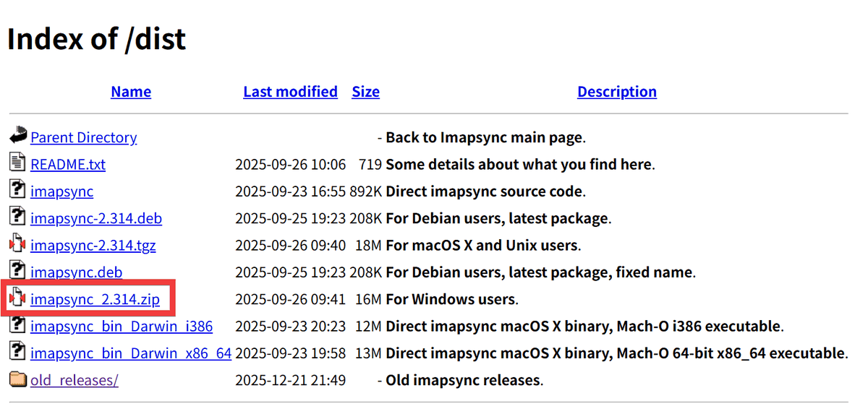Click the text file icon next to README.txt
Image resolution: width=868 pixels, height=414 pixels.
click(18, 163)
